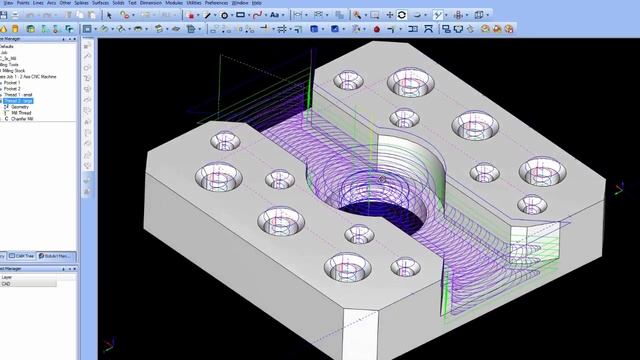Open the Line tool dropdown arrow
The height and width of the screenshot is (360, 640).
click(x=215, y=16)
